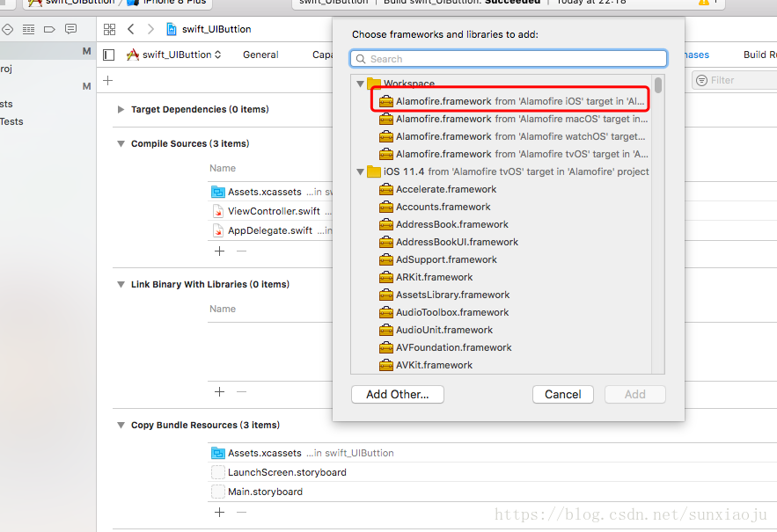This screenshot has height=532, width=777.
Task: Switch to the Build Phases tab
Action: (697, 55)
